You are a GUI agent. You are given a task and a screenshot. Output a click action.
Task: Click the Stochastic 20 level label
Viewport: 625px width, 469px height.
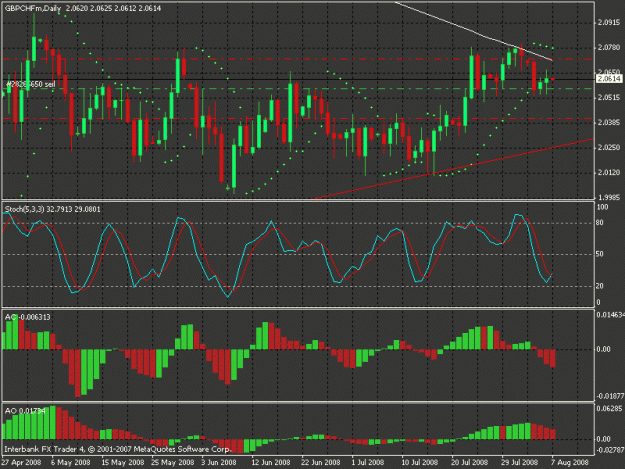click(x=600, y=286)
